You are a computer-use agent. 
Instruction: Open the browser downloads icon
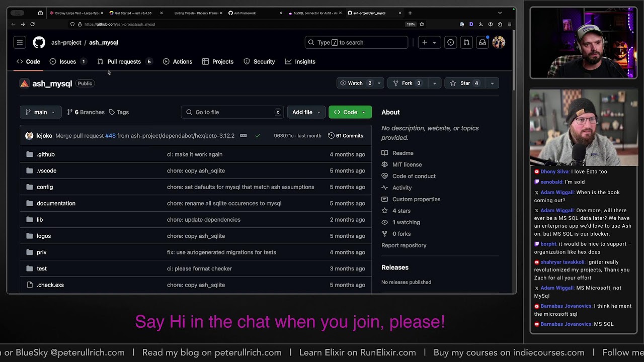480,24
